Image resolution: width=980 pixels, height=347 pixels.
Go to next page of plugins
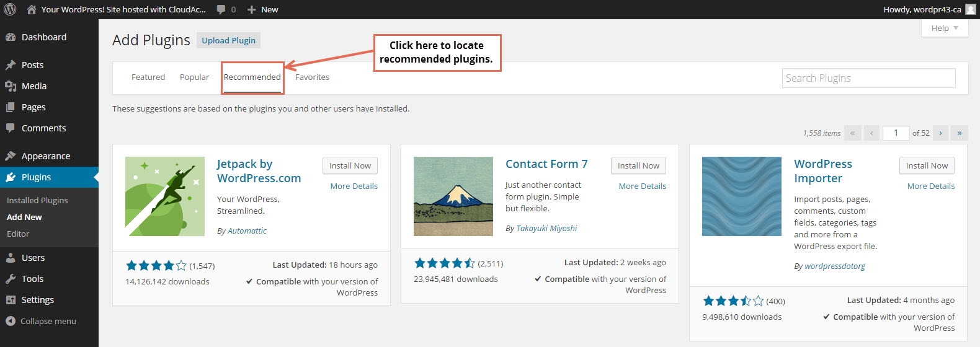tap(940, 133)
